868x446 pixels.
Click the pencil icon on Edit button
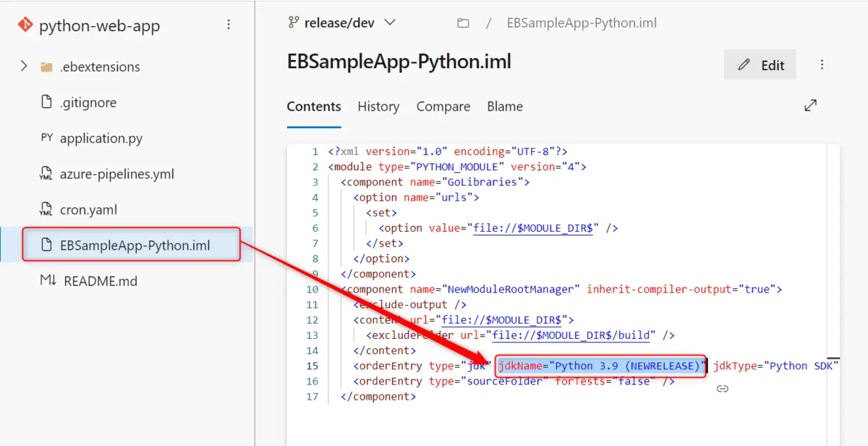click(x=744, y=65)
